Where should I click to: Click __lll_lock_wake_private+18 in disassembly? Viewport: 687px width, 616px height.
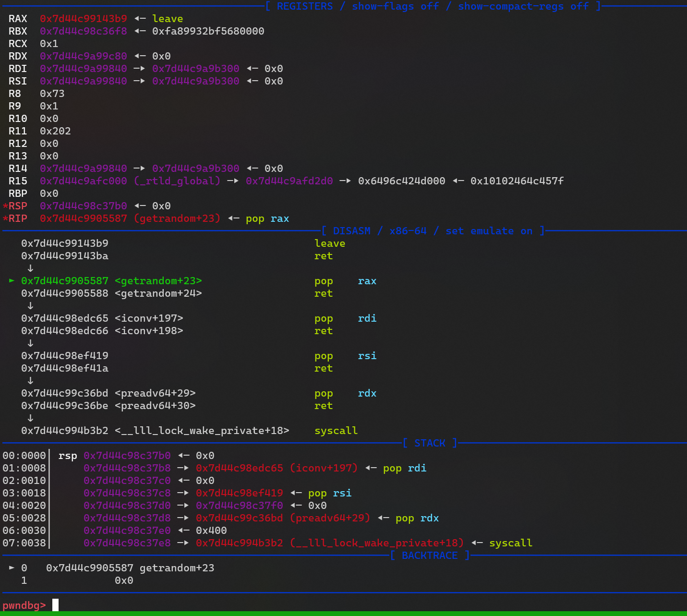click(x=202, y=431)
